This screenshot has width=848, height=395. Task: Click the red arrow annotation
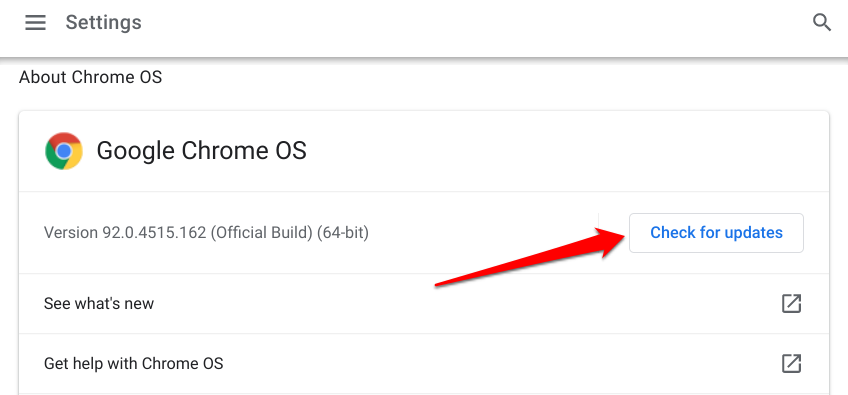(532, 258)
